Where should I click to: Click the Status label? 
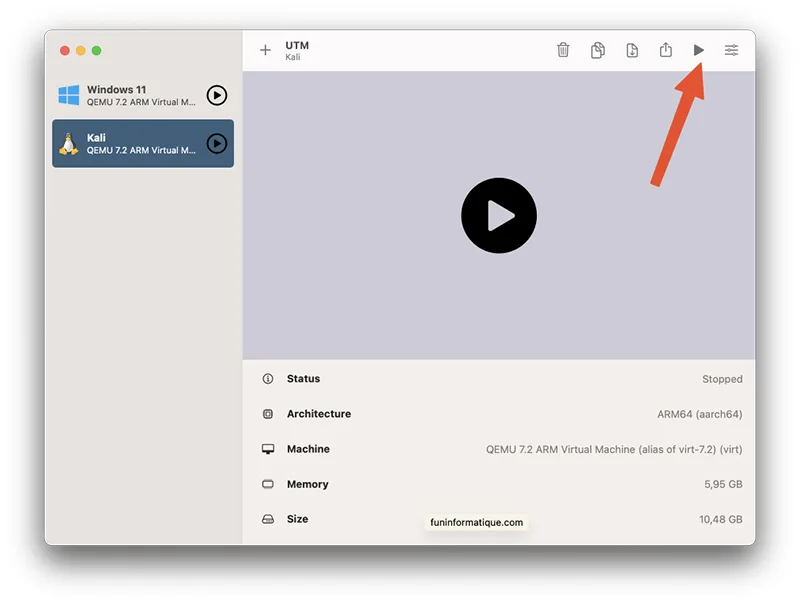point(304,379)
